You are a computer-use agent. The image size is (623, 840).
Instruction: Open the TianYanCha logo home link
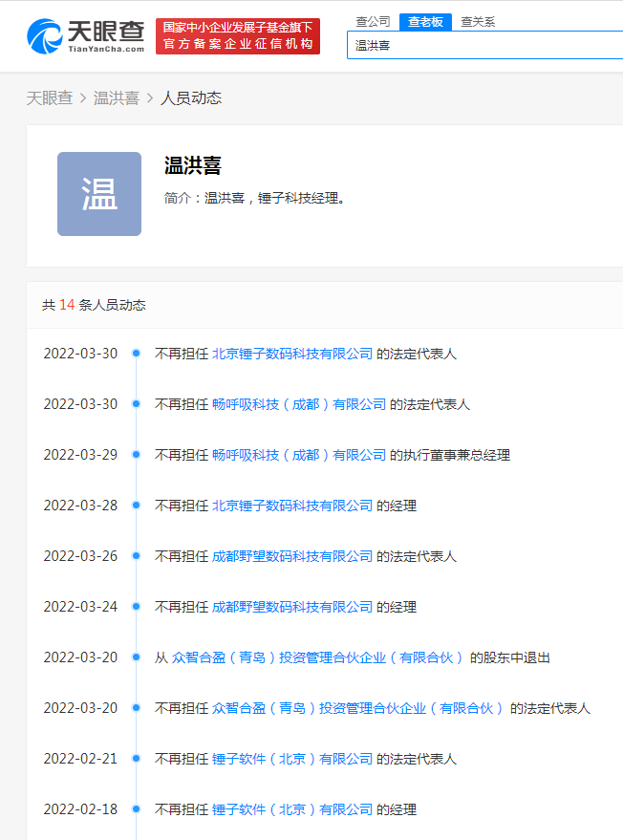tap(86, 36)
